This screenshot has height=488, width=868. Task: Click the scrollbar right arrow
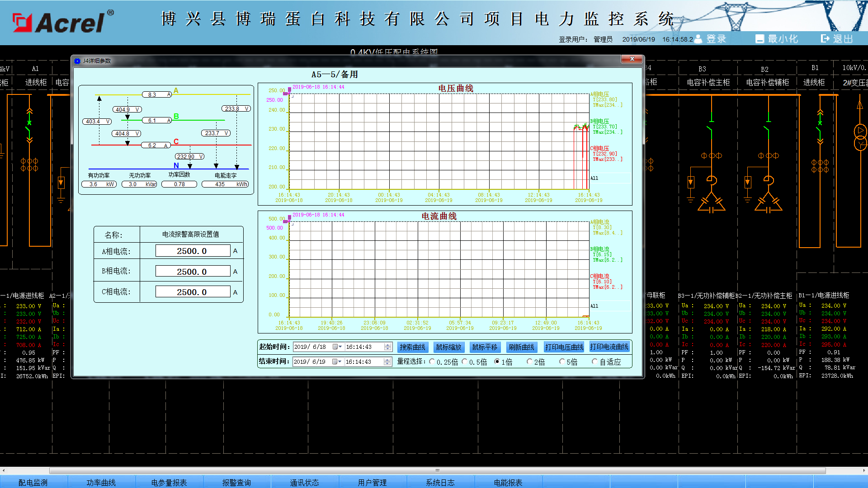tap(864, 470)
